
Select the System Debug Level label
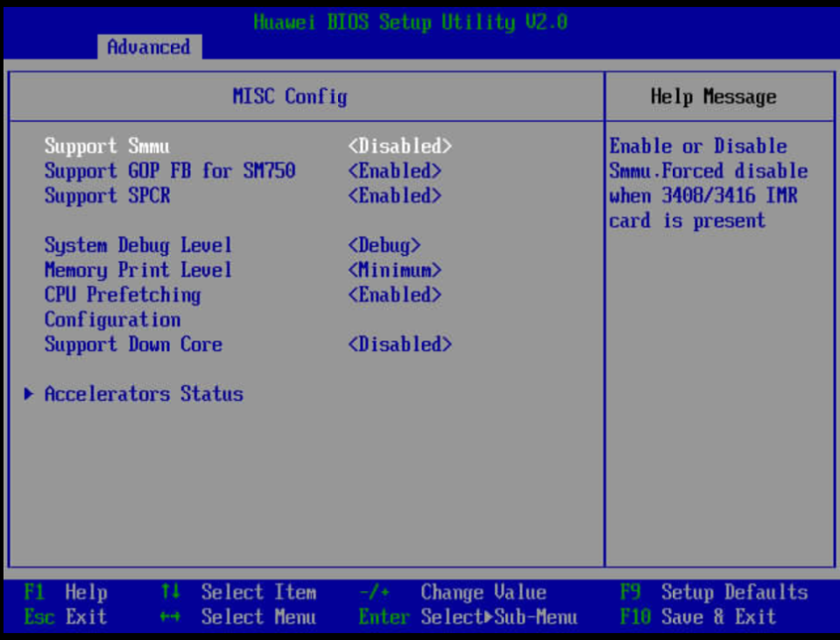pyautogui.click(x=138, y=245)
